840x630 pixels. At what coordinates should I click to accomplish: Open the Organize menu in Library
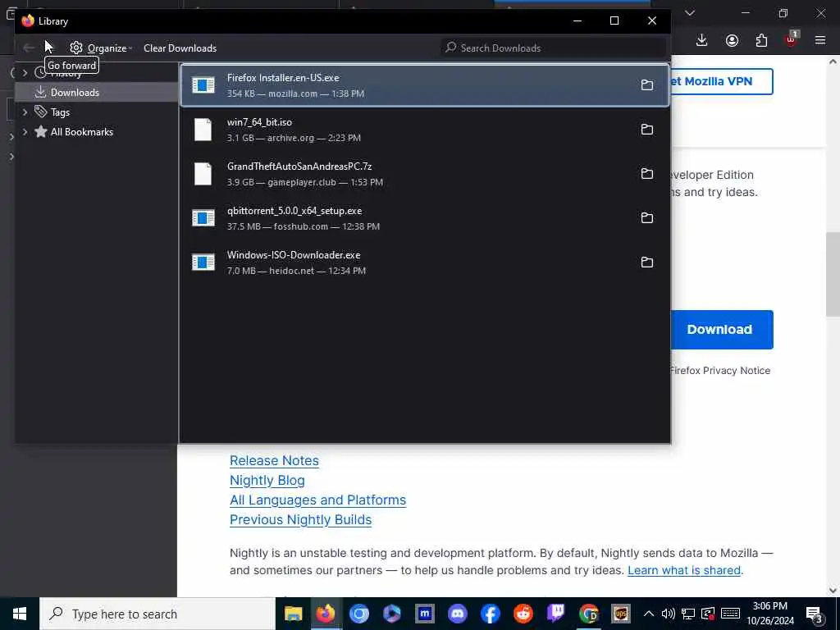coord(101,48)
